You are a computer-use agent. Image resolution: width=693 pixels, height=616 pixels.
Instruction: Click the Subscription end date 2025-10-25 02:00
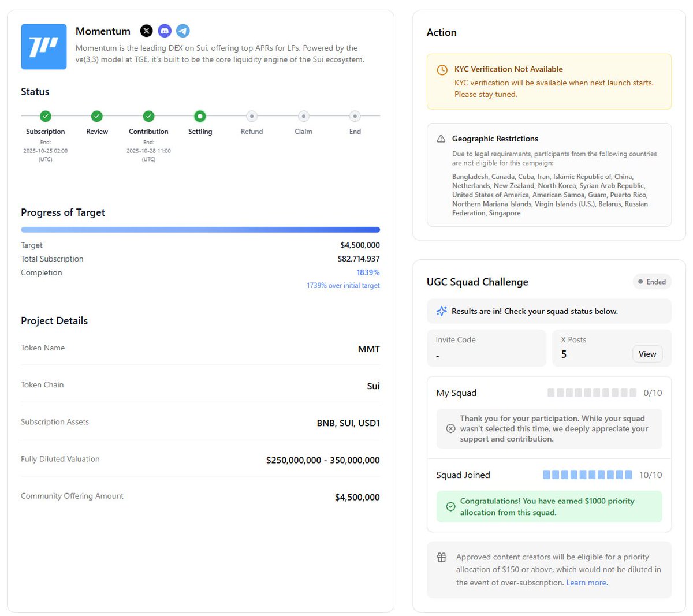tap(46, 151)
